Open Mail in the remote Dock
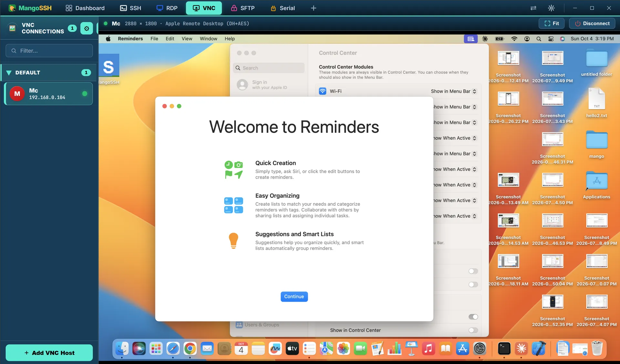 pos(207,348)
